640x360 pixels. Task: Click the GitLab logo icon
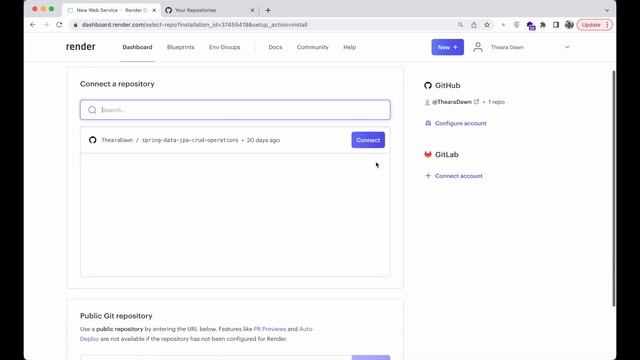[x=428, y=155]
